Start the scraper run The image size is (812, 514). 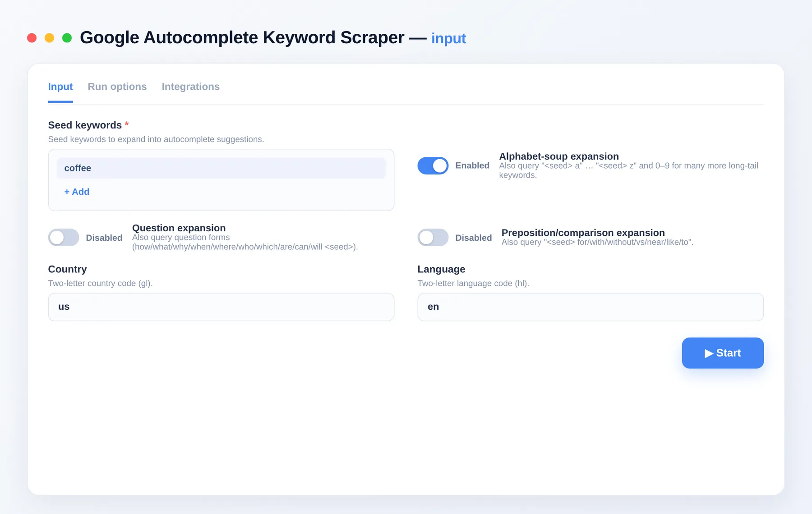tap(723, 353)
